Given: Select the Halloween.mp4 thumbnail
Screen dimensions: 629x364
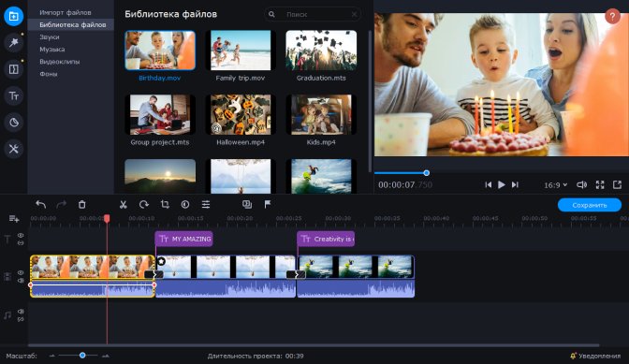Looking at the screenshot, I should [x=241, y=115].
